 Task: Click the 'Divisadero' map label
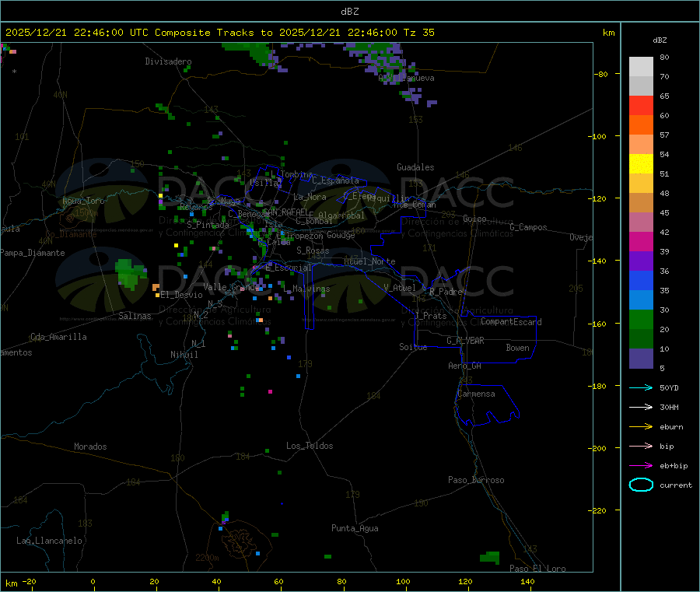pyautogui.click(x=168, y=61)
